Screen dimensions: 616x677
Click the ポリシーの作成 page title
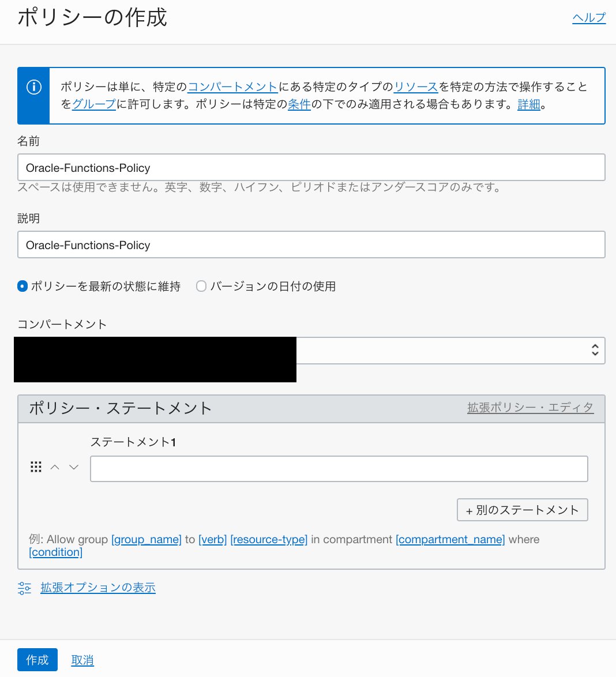coord(92,18)
